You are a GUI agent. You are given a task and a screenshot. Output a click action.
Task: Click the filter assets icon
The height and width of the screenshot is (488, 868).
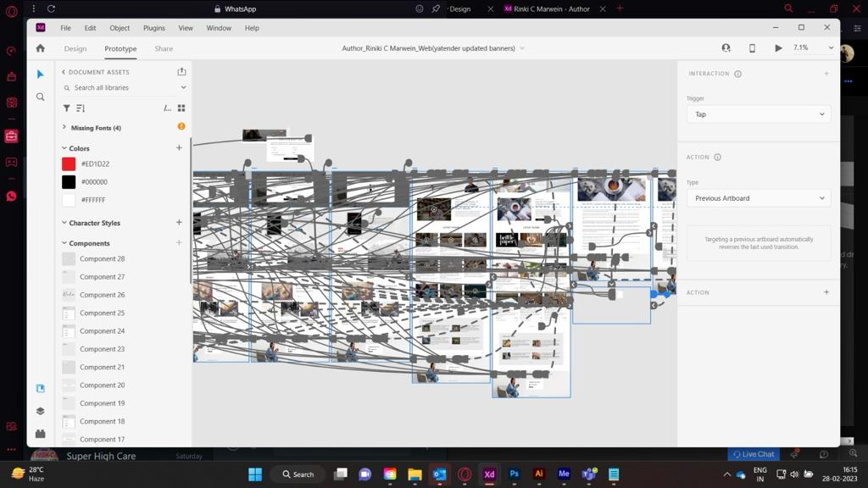pyautogui.click(x=66, y=108)
